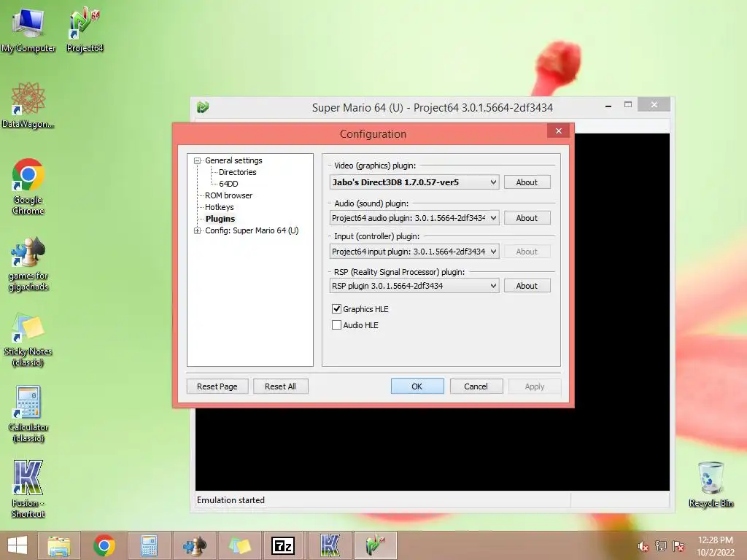The height and width of the screenshot is (560, 747).
Task: Open the Audio (sound) plugin dropdown
Action: click(414, 217)
